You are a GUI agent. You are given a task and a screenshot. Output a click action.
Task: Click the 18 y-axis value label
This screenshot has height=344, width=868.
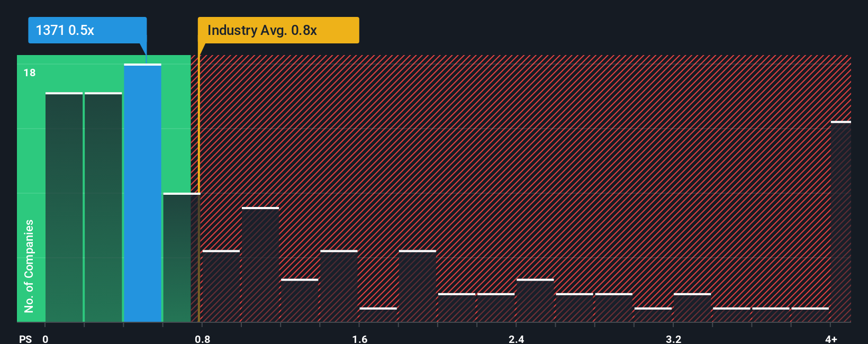tap(30, 73)
